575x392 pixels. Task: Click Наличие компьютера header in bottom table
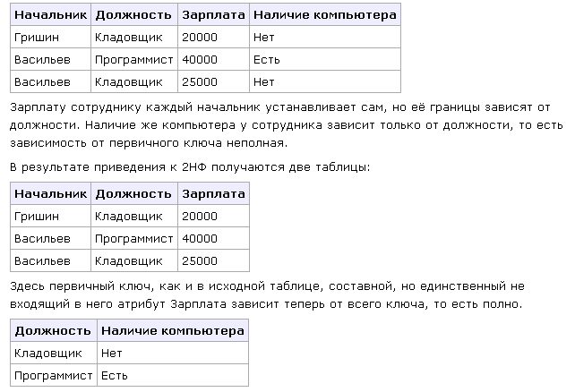coord(173,330)
